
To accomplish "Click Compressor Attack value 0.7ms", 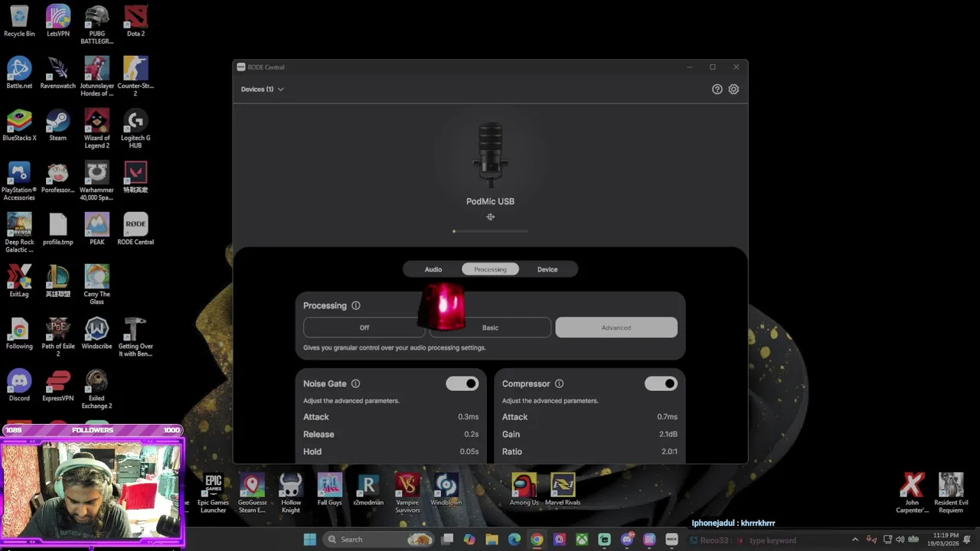I will 667,417.
